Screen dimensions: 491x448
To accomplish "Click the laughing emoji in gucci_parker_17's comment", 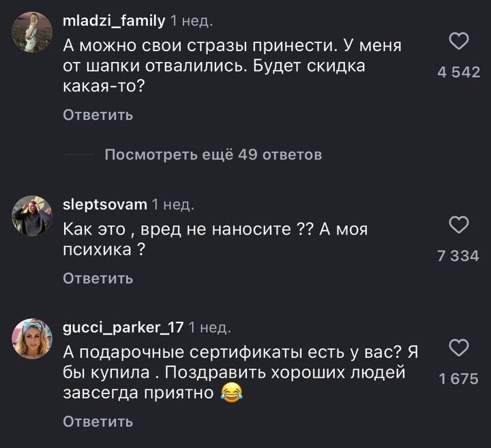I will [233, 393].
